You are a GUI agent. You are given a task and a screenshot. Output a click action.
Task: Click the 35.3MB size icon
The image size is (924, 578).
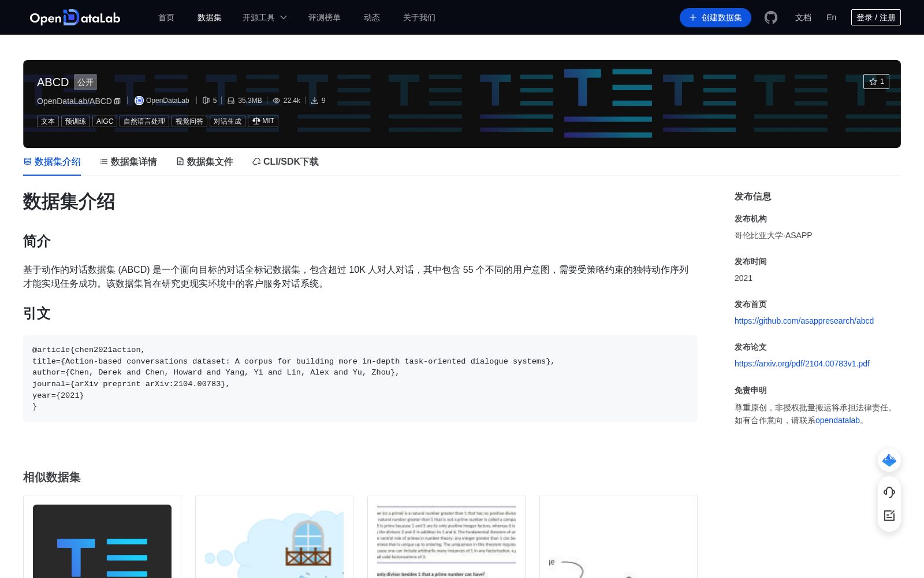click(x=231, y=101)
